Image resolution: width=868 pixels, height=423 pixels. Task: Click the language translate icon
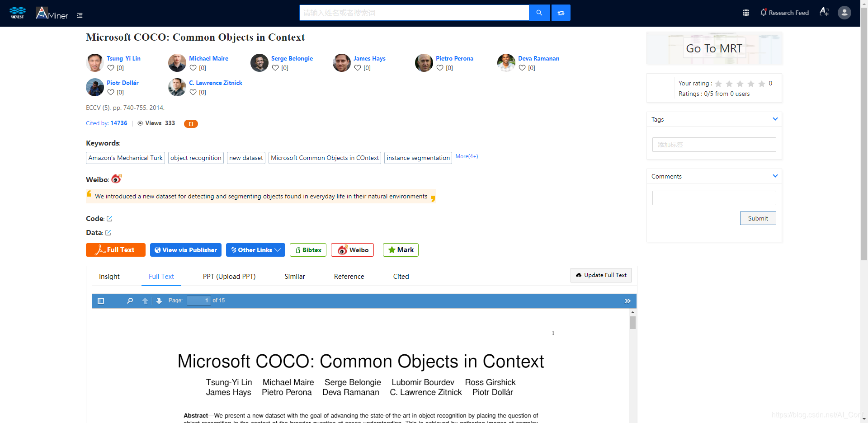coord(824,12)
